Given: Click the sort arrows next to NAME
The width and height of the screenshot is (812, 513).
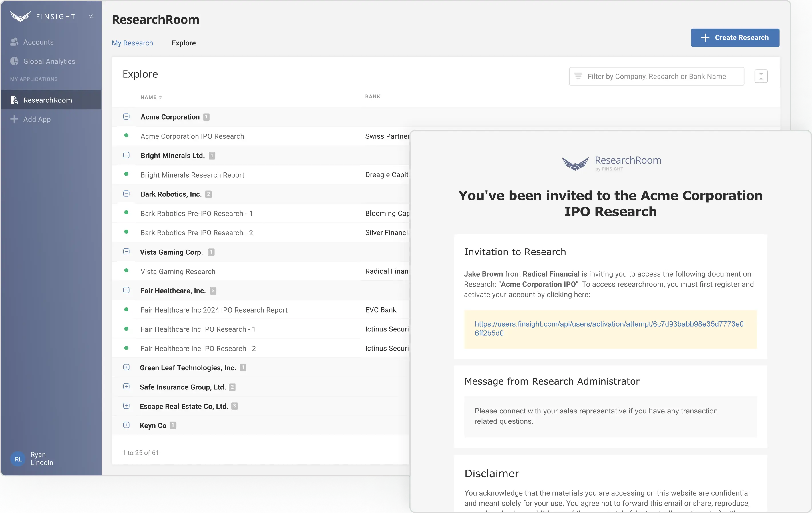Looking at the screenshot, I should 160,97.
